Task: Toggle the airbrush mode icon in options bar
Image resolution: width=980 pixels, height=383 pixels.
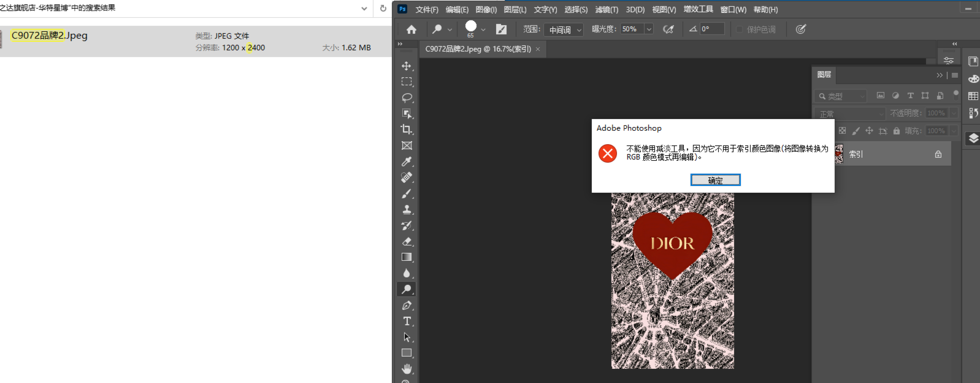Action: [x=668, y=29]
